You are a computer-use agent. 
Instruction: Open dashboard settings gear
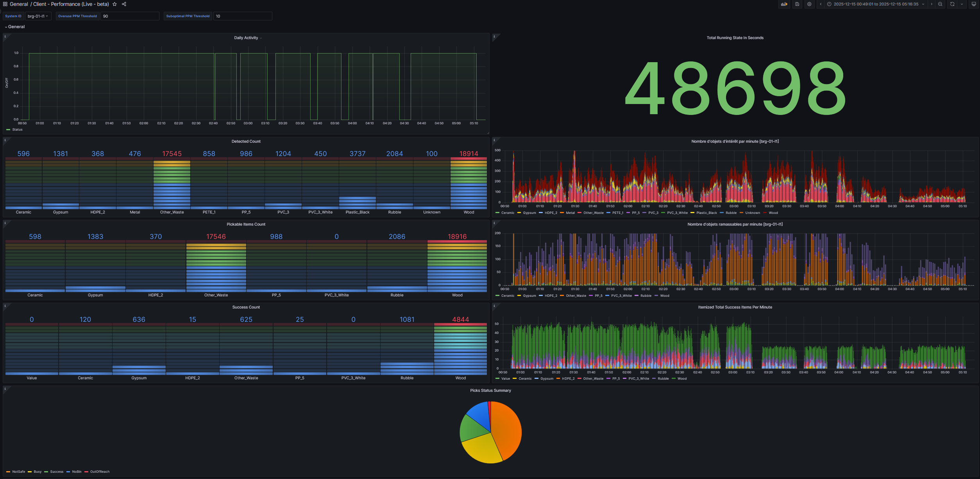[x=809, y=4]
